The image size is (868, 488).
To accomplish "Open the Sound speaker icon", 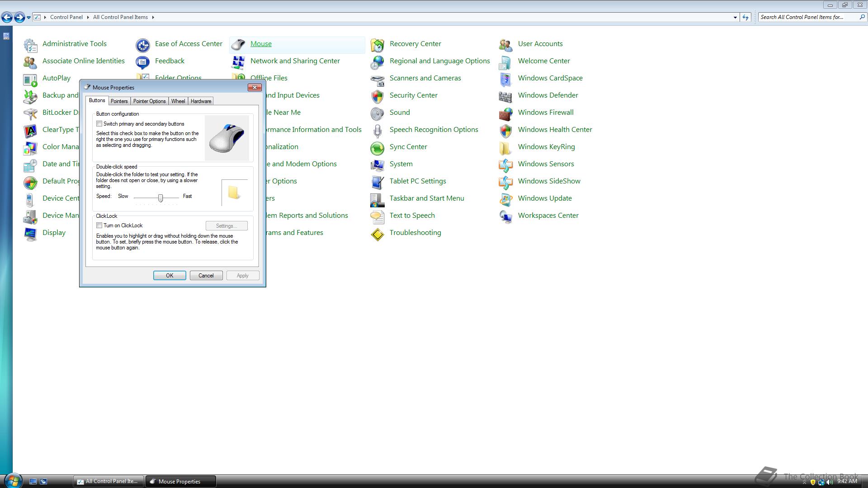I will (x=377, y=113).
